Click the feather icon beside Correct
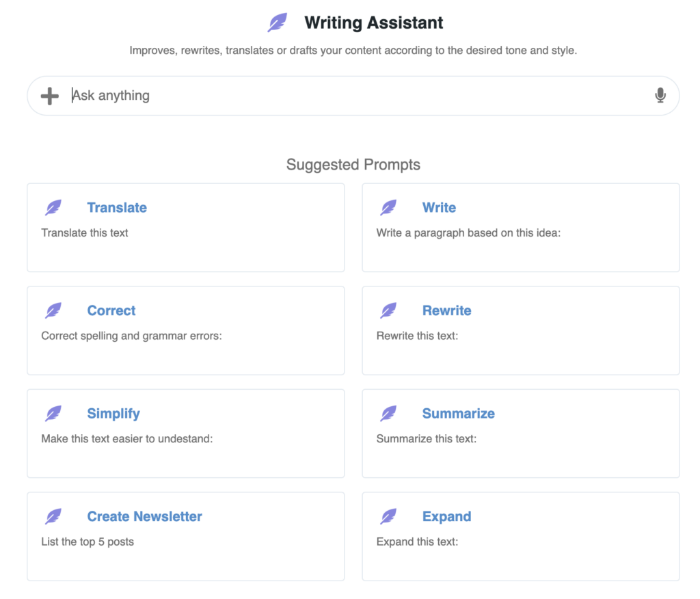Image resolution: width=700 pixels, height=599 pixels. tap(53, 311)
